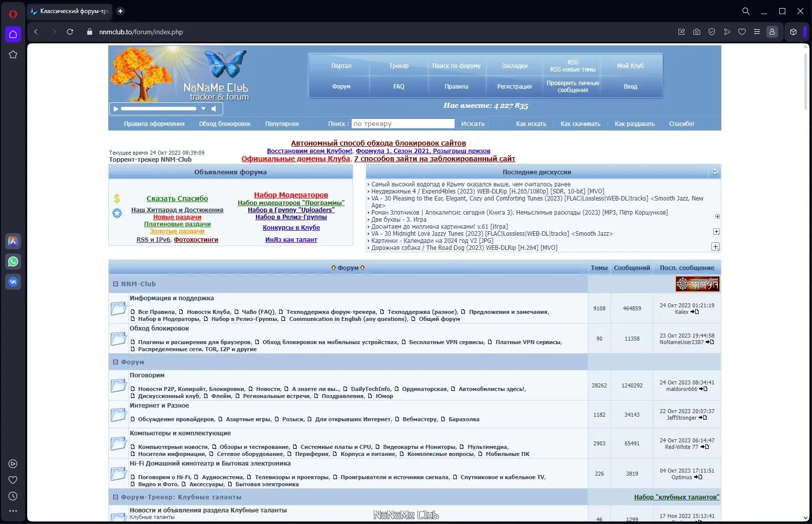Collapse the Форум-Трекер: Клубные таланты category
This screenshot has width=812, height=524.
pyautogui.click(x=115, y=497)
